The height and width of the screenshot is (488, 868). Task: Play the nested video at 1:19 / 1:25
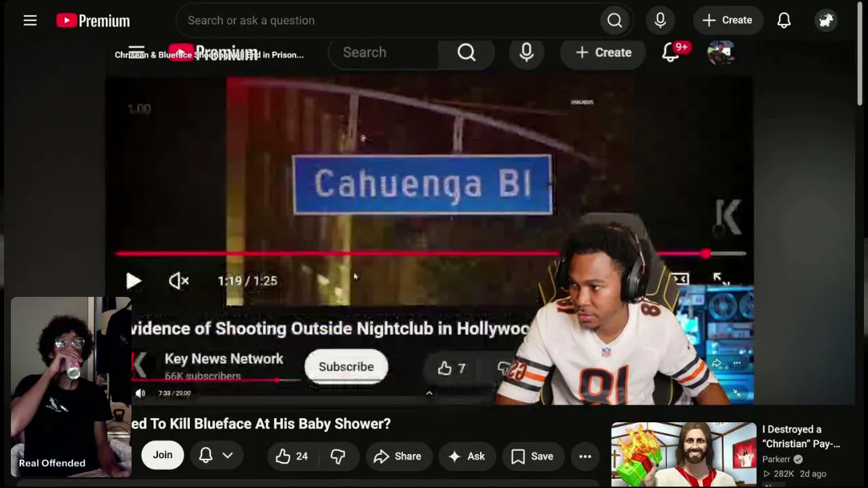click(134, 281)
